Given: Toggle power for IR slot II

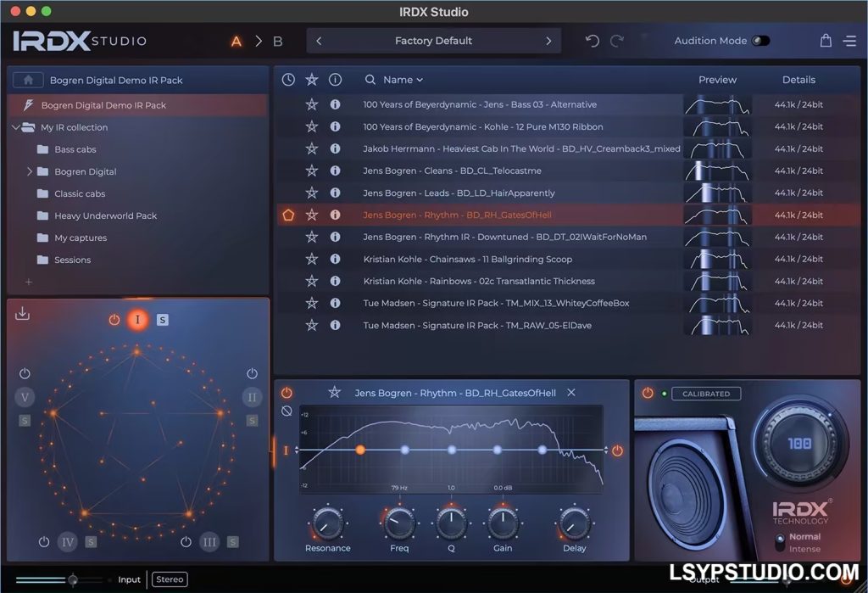Looking at the screenshot, I should [x=252, y=373].
